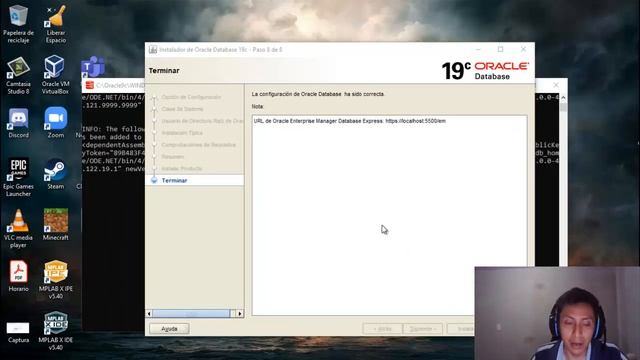This screenshot has height=360, width=640.
Task: Launch Discord desktop shortcut
Action: click(x=18, y=123)
